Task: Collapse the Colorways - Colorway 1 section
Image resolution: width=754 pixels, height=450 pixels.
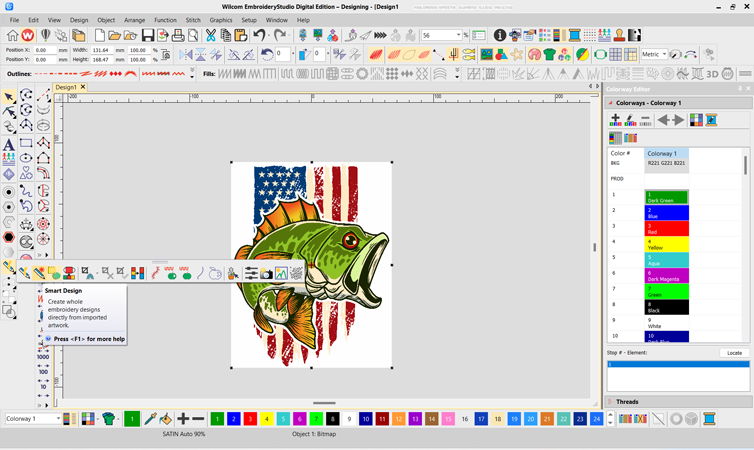Action: click(x=610, y=103)
